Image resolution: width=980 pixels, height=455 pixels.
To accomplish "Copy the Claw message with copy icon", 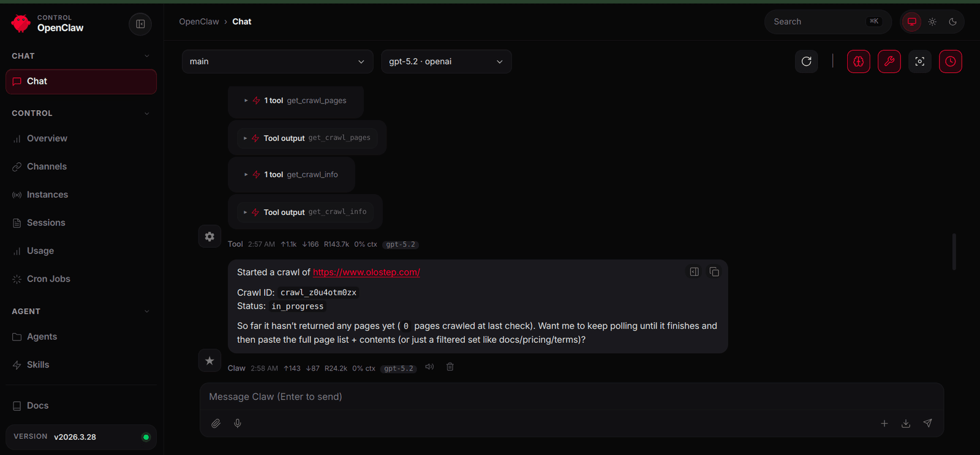I will coord(714,272).
